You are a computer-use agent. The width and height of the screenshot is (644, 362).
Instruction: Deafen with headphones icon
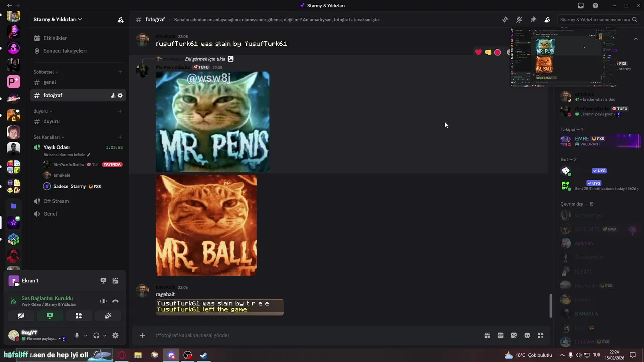(x=96, y=335)
